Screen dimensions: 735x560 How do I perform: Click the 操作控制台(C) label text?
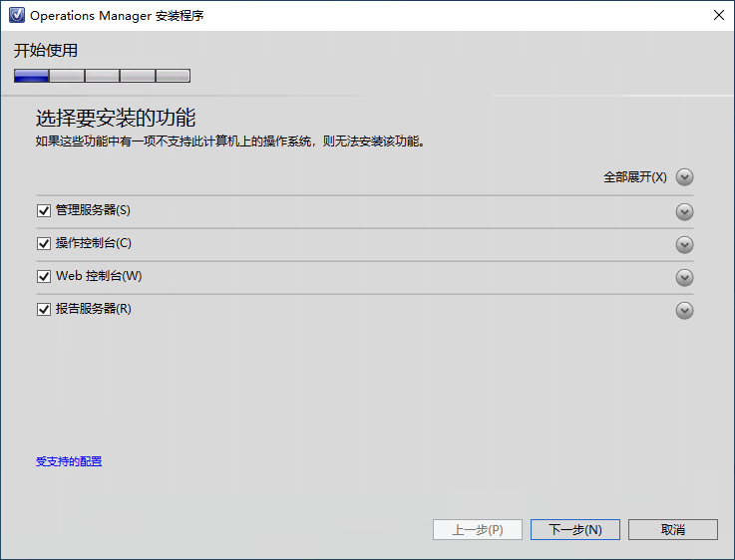click(94, 243)
